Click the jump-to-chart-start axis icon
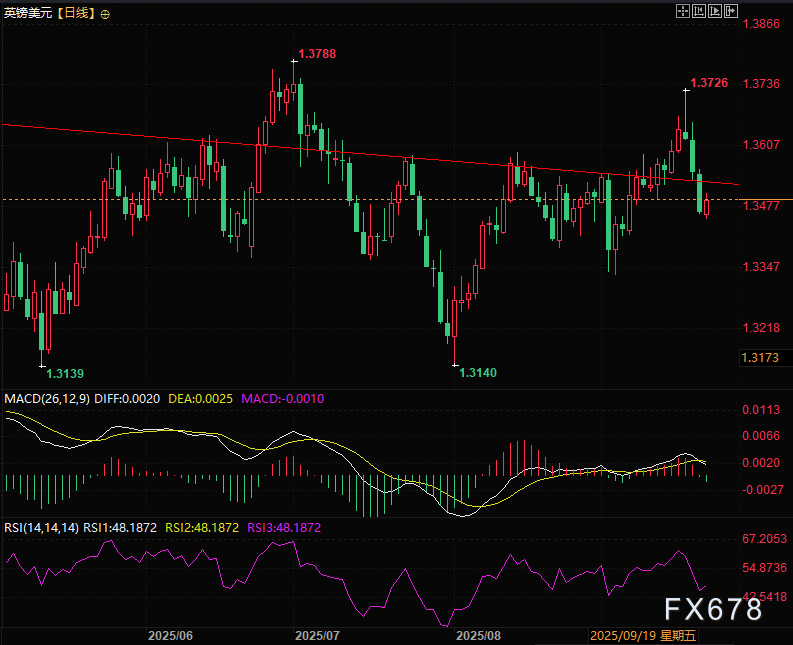The image size is (793, 645). point(698,12)
